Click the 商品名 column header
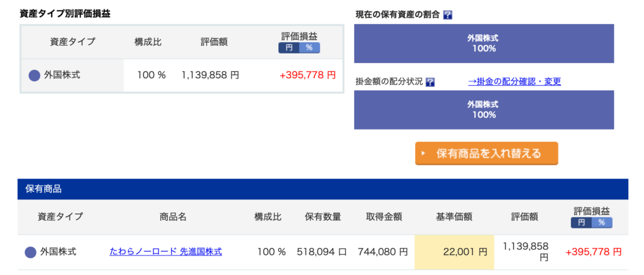This screenshot has height=275, width=644. (x=173, y=217)
